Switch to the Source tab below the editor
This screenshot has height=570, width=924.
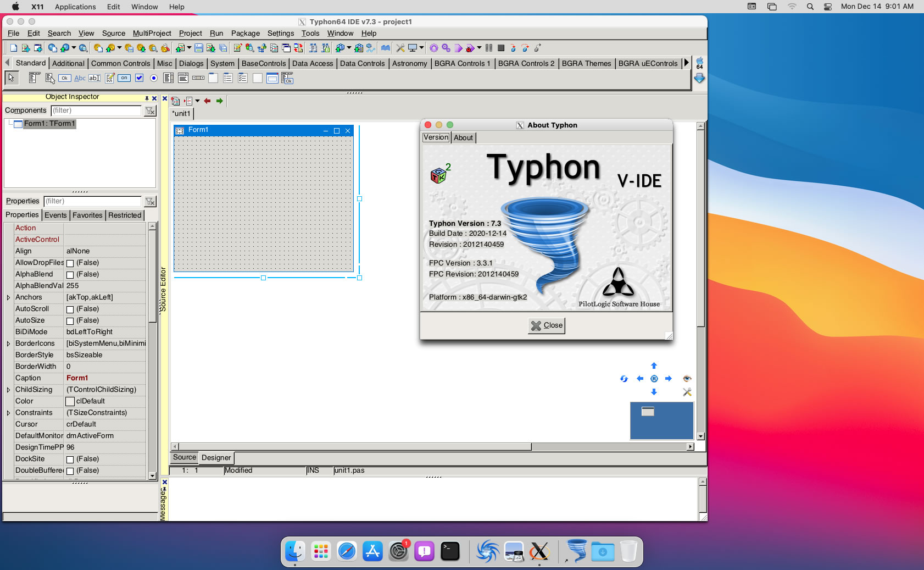click(185, 457)
